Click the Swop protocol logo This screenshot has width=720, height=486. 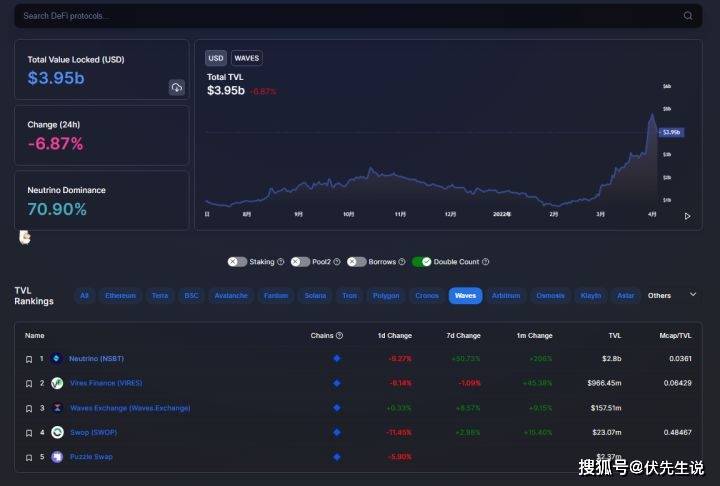point(57,432)
